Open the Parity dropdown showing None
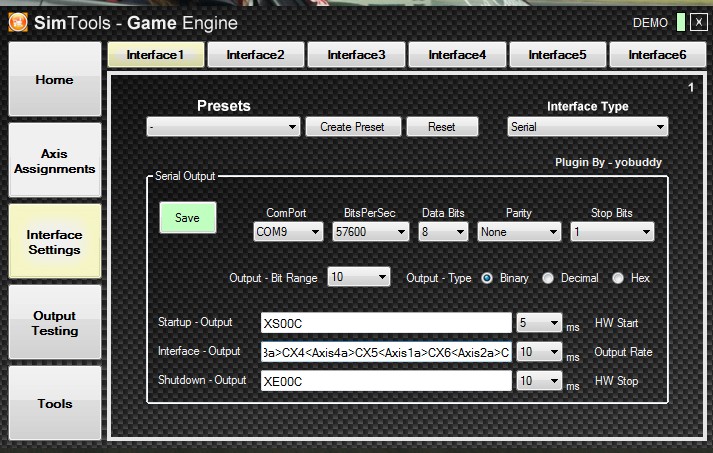The image size is (713, 453). tap(519, 232)
